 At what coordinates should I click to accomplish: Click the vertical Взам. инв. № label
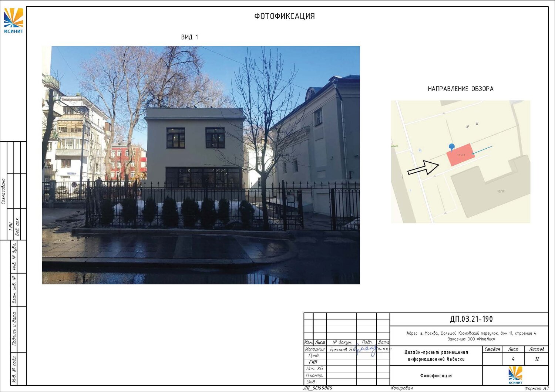click(x=14, y=290)
